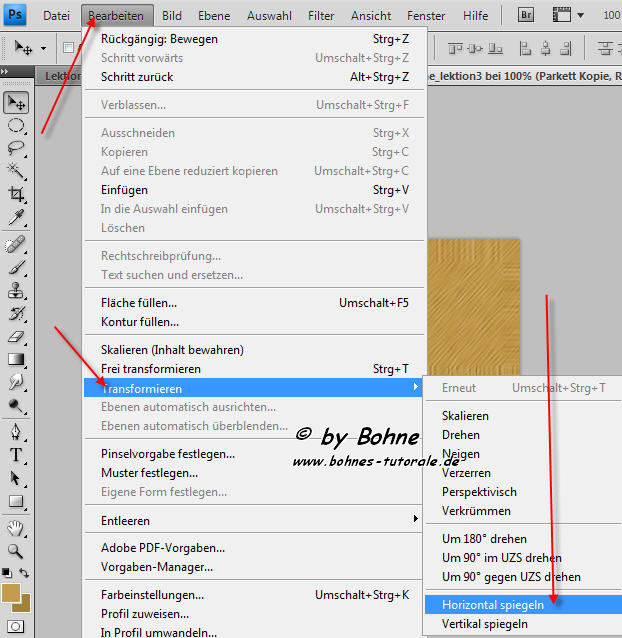This screenshot has width=622, height=638.
Task: Expand the Entleeren submenu
Action: [255, 520]
